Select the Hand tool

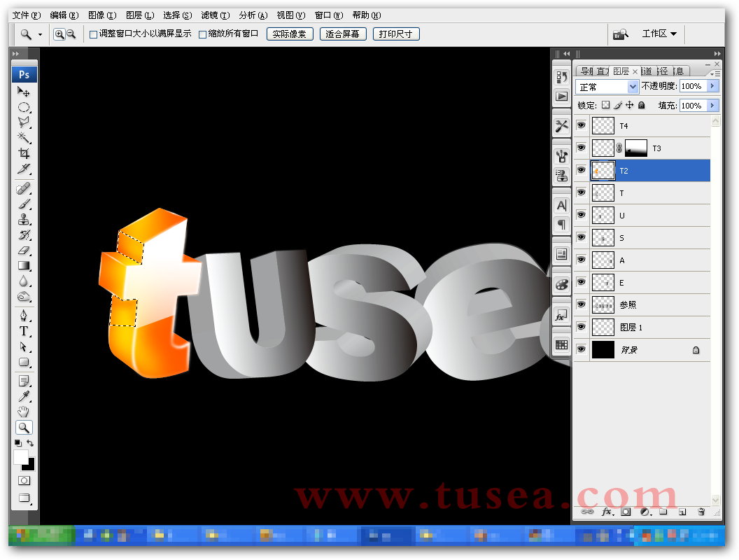24,412
